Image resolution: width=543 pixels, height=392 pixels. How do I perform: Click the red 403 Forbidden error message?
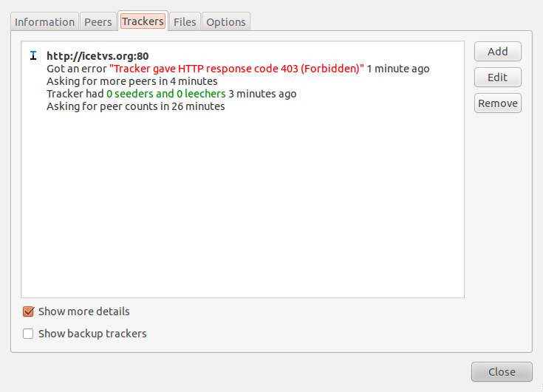point(236,69)
